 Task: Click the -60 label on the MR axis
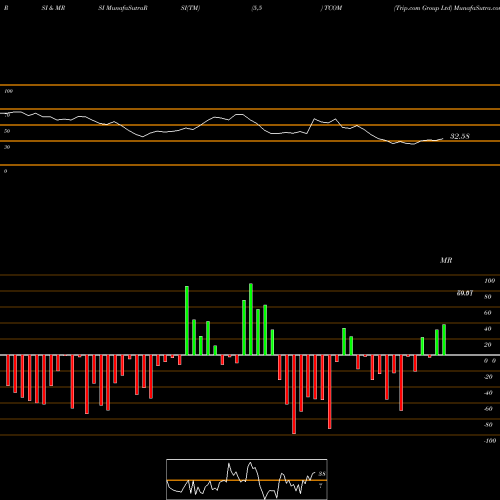pyautogui.click(x=488, y=409)
